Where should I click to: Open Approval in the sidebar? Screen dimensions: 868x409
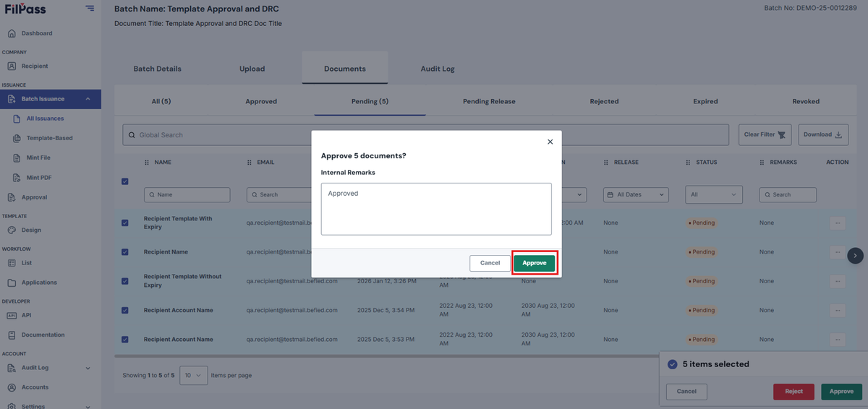click(x=34, y=197)
